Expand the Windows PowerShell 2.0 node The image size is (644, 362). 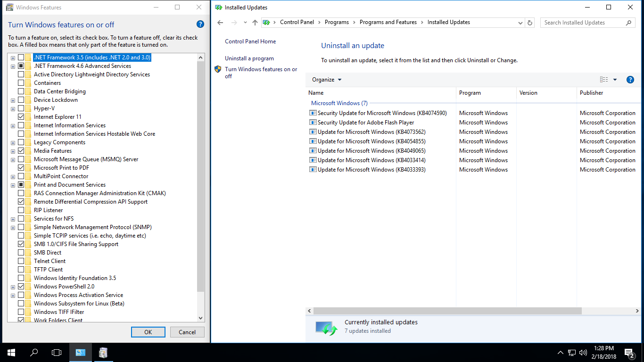[13, 287]
